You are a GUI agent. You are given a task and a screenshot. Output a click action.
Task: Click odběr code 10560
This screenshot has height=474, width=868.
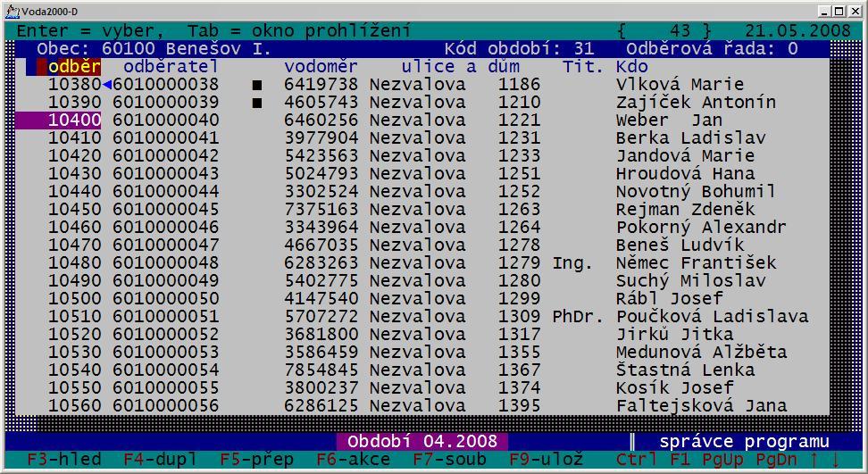75,405
